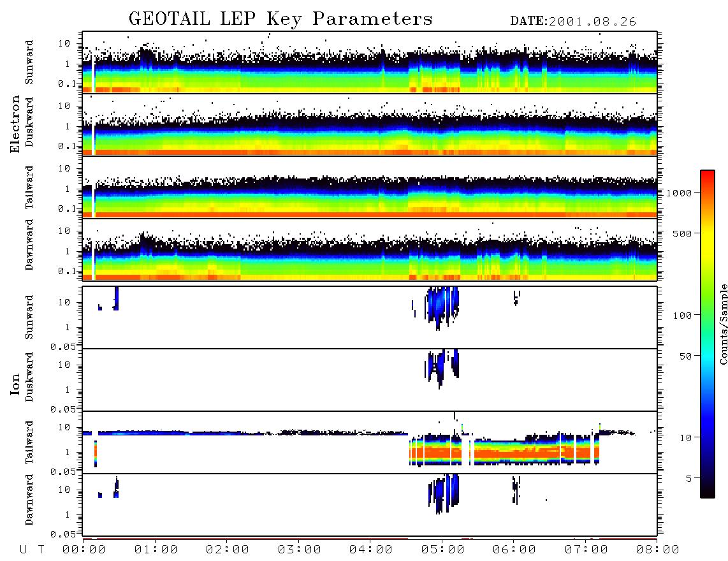Select the Ion Dawnward panel label
The height and width of the screenshot is (561, 728).
pos(29,500)
